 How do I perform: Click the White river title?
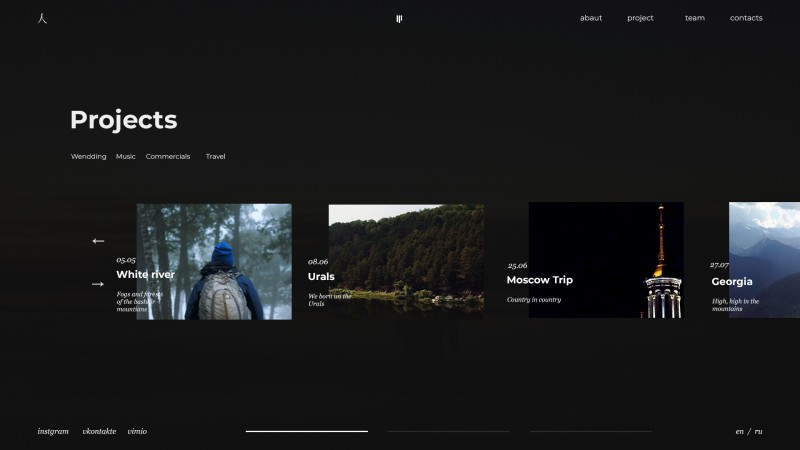(145, 274)
